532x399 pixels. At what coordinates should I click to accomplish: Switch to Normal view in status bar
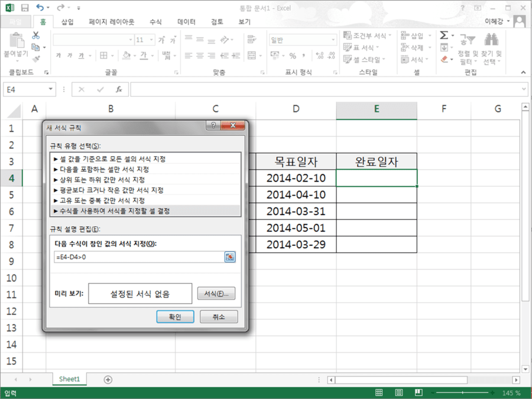point(379,393)
